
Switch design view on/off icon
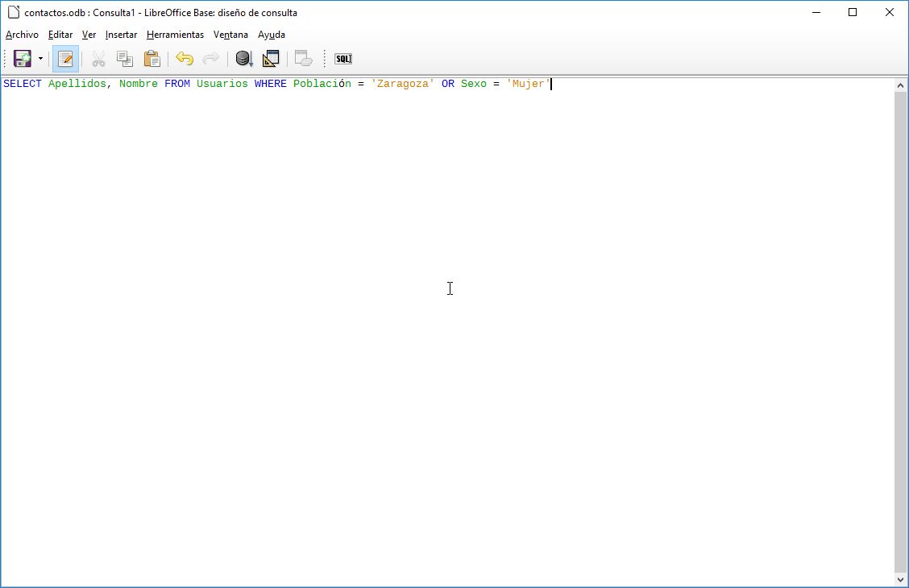[271, 59]
